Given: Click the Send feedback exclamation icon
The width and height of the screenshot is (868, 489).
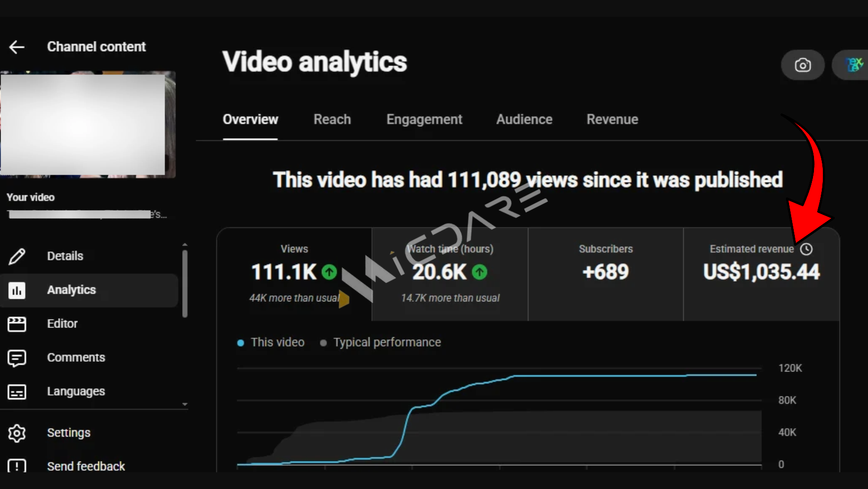Looking at the screenshot, I should pyautogui.click(x=17, y=466).
